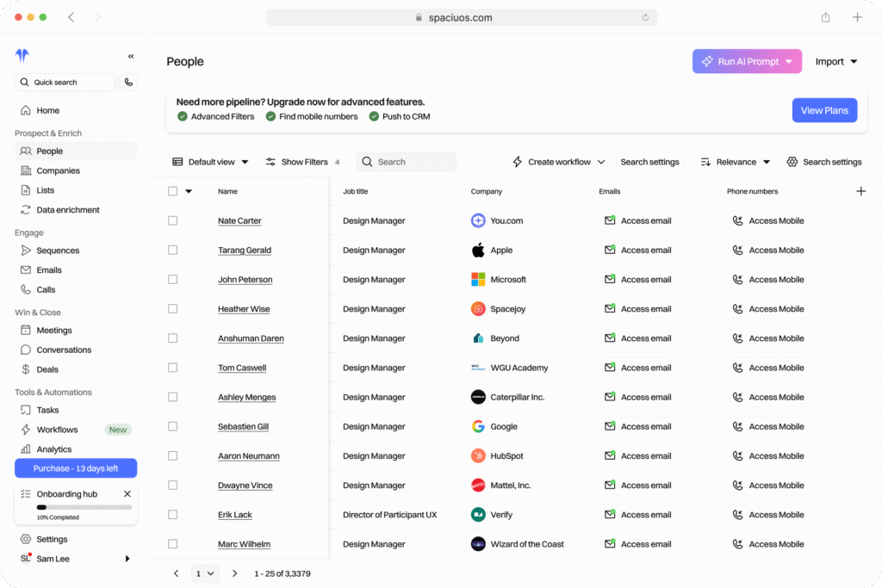This screenshot has height=588, width=882.
Task: Click the Beyond company logo
Action: [x=478, y=338]
